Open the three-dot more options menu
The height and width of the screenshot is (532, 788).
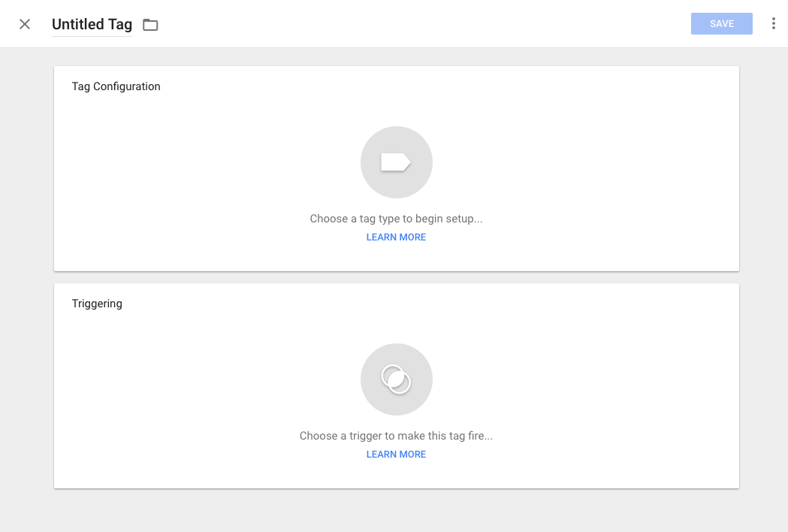773,24
